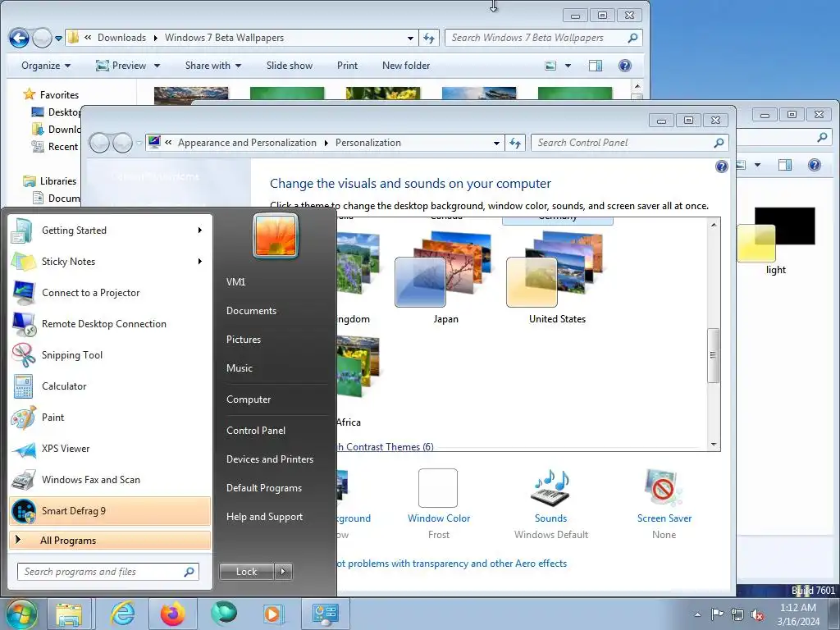Open shutdown options arrow beside Lock
840x630 pixels.
coord(283,572)
